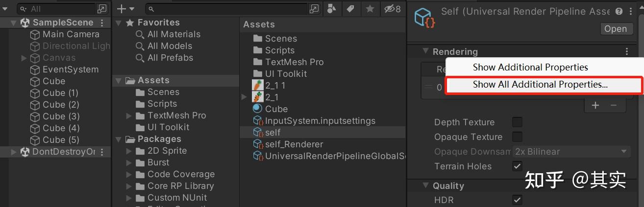Open the Inspector help question-mark icon
Viewport: 644px width, 207px height.
click(619, 11)
